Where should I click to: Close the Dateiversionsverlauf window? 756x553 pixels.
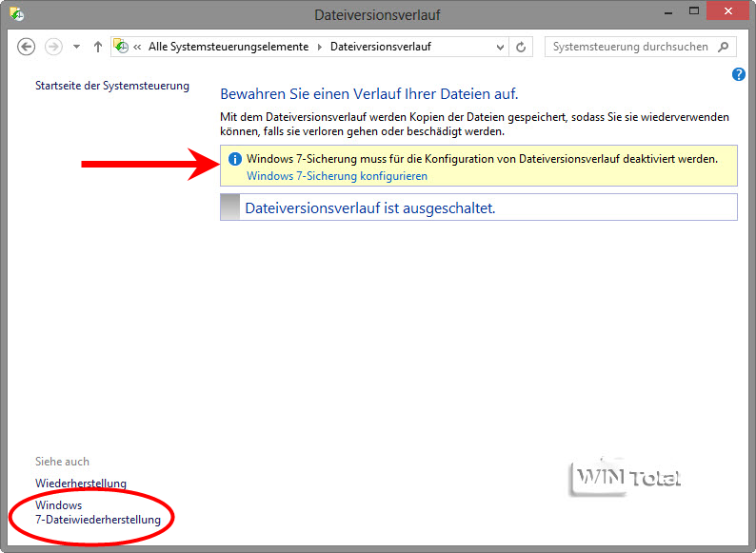coord(728,10)
